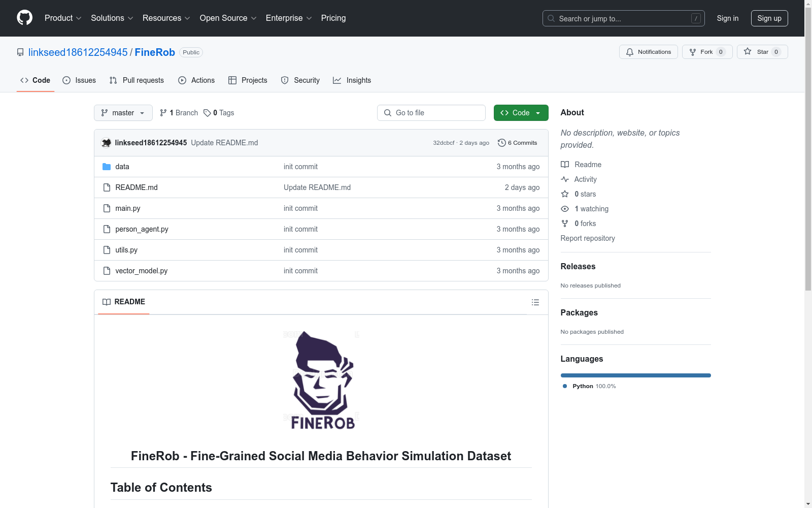Click the Sign in link
Viewport: 812px width, 508px height.
(727, 18)
